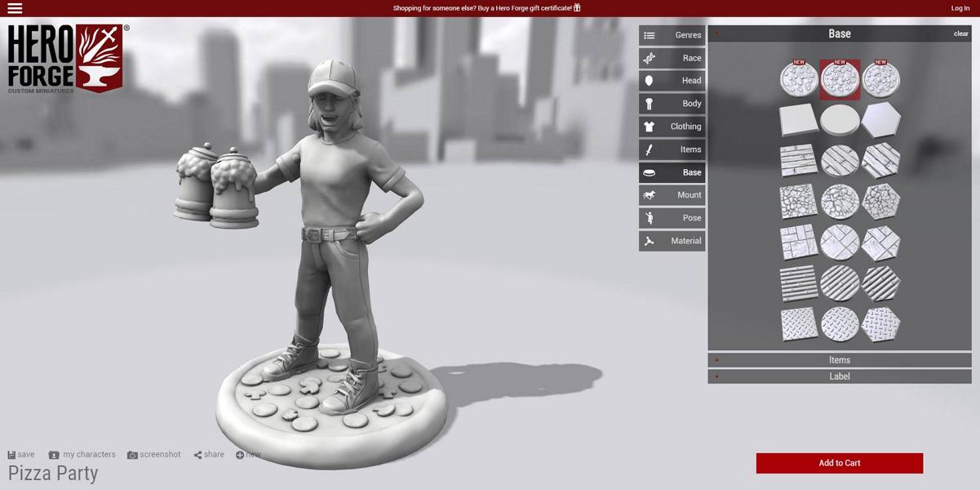Viewport: 980px width, 490px height.
Task: Select the hexagonal cracked stone base
Action: coord(880,202)
